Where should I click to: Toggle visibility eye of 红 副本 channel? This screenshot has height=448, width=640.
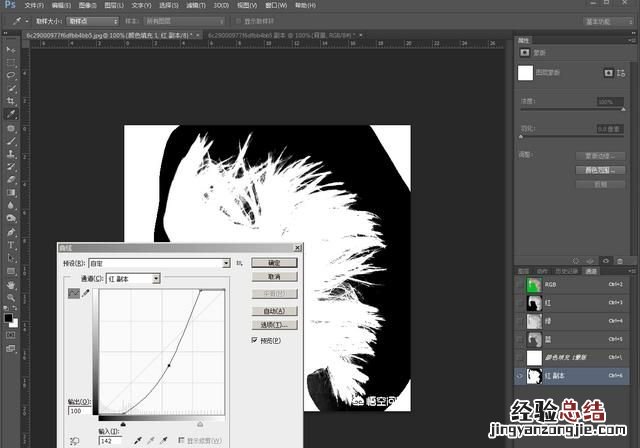[521, 377]
